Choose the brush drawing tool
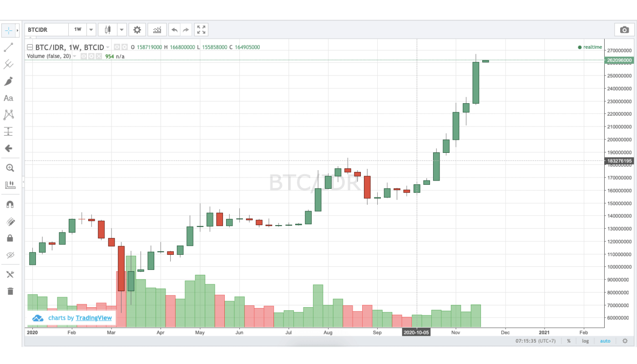This screenshot has height=364, width=637. pos(9,81)
